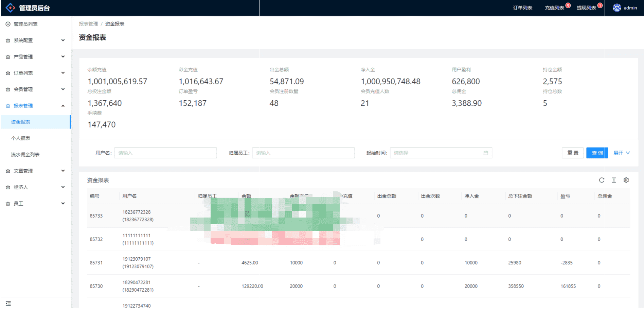Open 充值列表 with the notification badge
The width and height of the screenshot is (644, 311).
pyautogui.click(x=554, y=8)
